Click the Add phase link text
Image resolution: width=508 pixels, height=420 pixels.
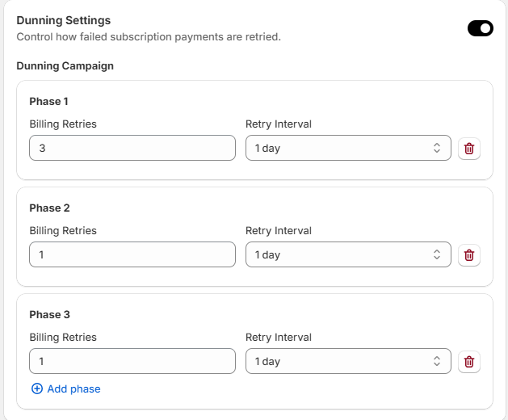[x=73, y=388]
